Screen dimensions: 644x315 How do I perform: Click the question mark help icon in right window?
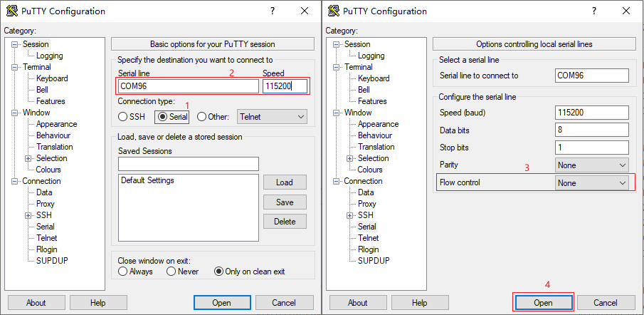[x=594, y=11]
